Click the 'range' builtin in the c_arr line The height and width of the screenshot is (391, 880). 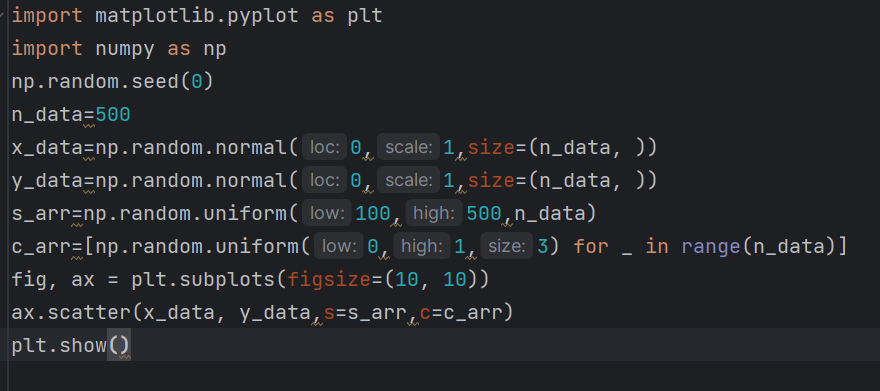click(x=711, y=246)
